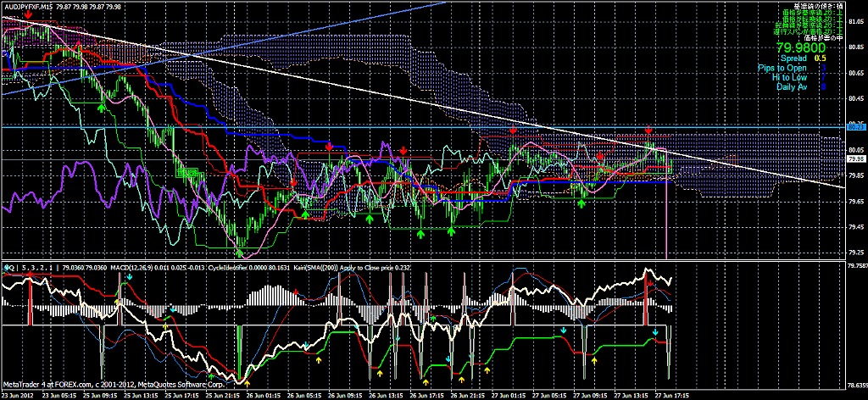Image resolution: width=868 pixels, height=400 pixels.
Task: Click the large green 79.9800 price readout
Action: 800,48
